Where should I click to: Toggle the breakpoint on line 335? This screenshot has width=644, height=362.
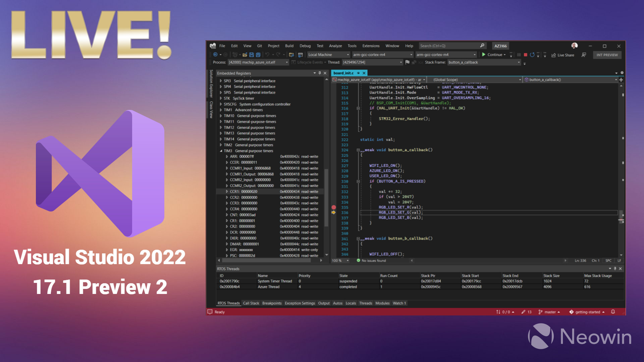(334, 207)
